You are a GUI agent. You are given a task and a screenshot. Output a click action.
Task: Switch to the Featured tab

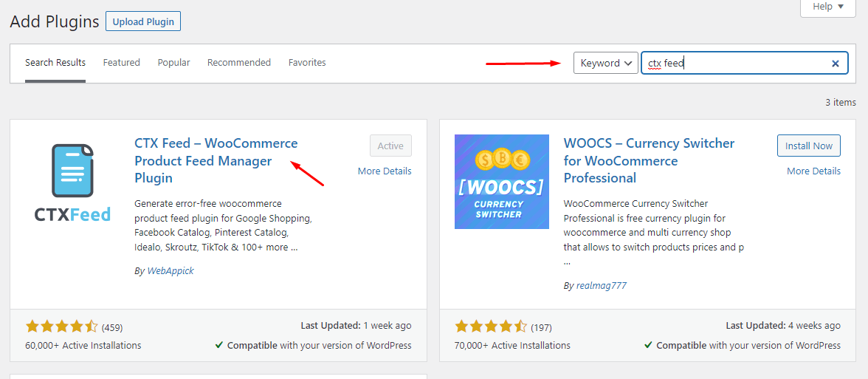pyautogui.click(x=121, y=63)
